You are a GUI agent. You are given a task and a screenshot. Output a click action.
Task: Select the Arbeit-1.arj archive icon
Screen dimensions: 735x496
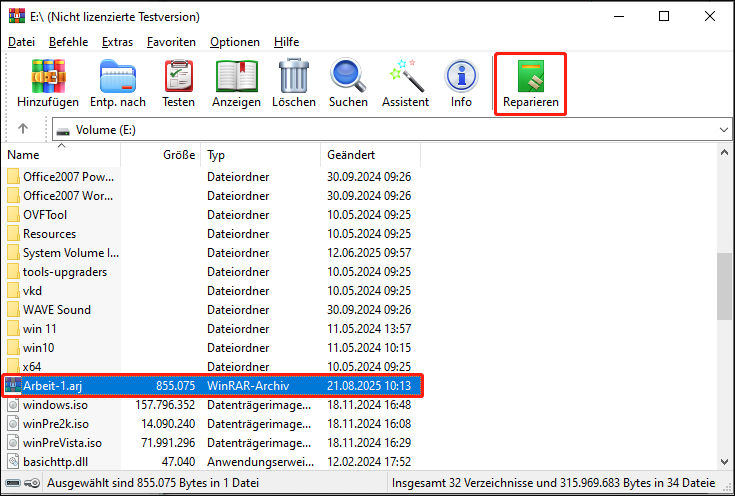coord(13,385)
